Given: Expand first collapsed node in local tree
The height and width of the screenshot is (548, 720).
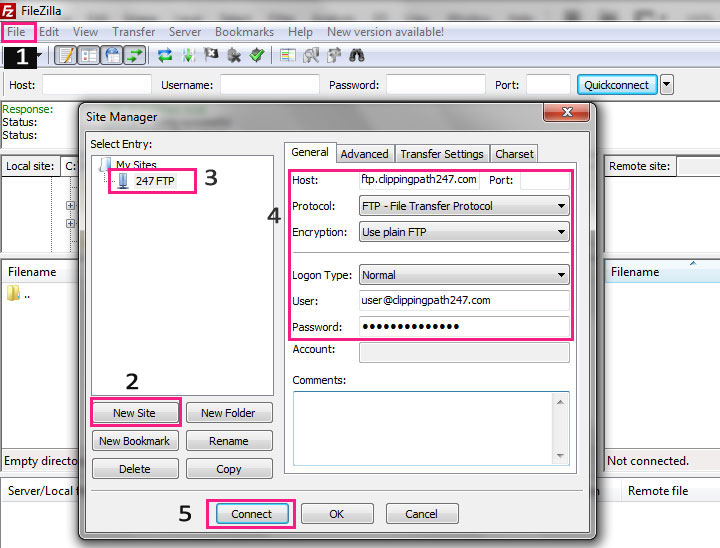Looking at the screenshot, I should tap(70, 205).
